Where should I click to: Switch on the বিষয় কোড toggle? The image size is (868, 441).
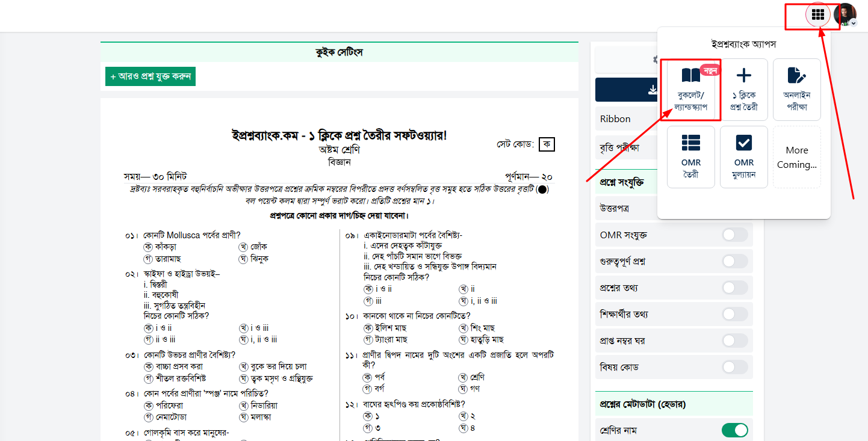click(735, 367)
